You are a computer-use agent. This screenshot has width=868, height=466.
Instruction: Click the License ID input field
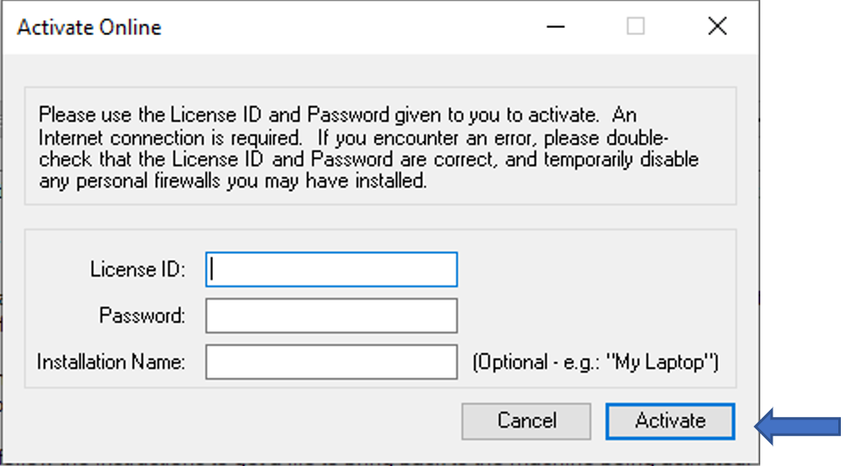(331, 270)
